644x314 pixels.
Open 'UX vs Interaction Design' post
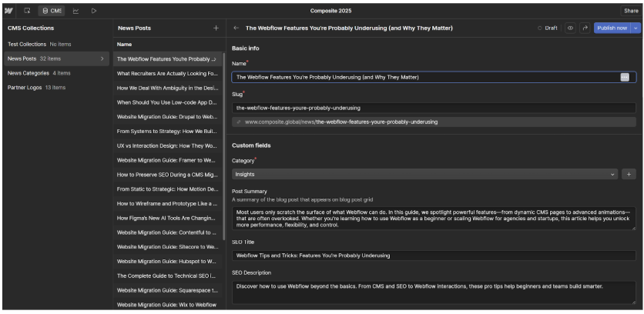168,145
